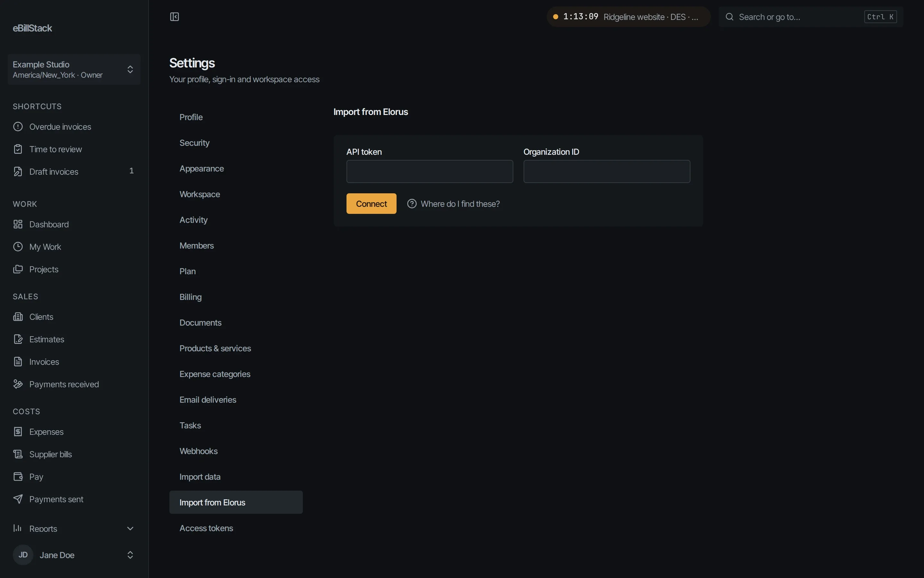The width and height of the screenshot is (924, 578).
Task: Click the Supplier bills icon
Action: (18, 454)
